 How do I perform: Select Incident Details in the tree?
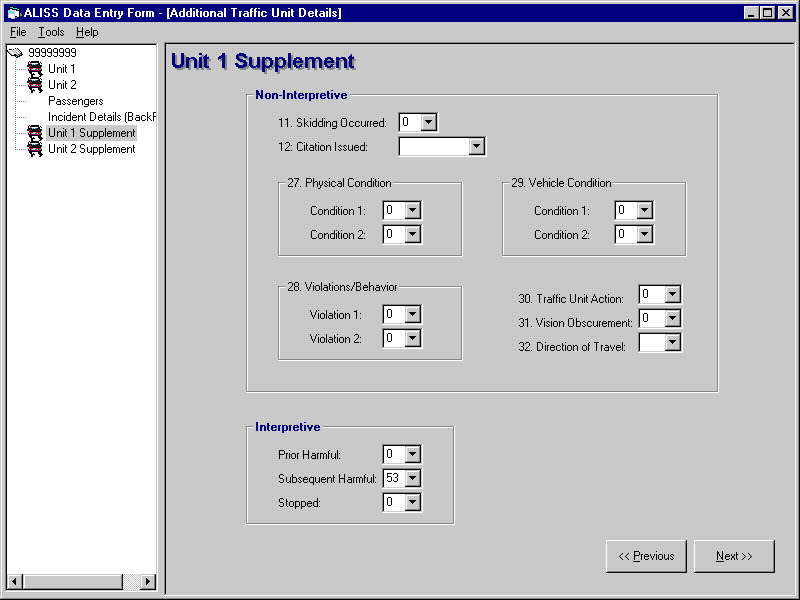[102, 117]
